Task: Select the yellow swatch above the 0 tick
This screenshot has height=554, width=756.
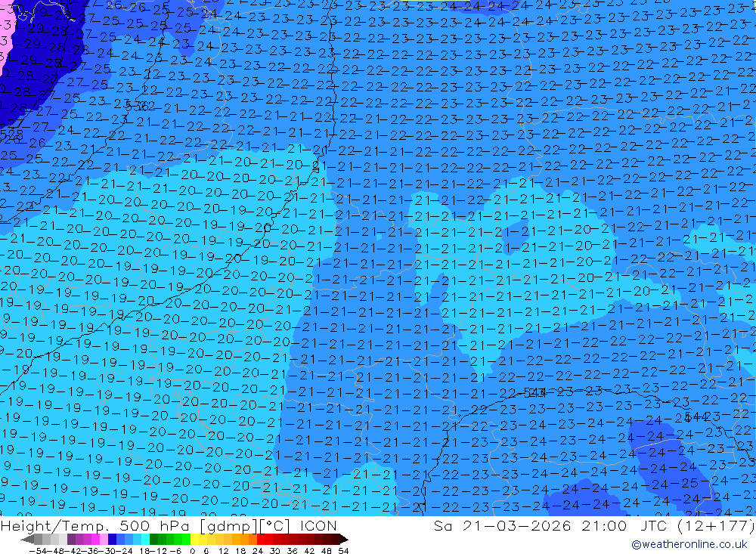Action: tap(195, 539)
